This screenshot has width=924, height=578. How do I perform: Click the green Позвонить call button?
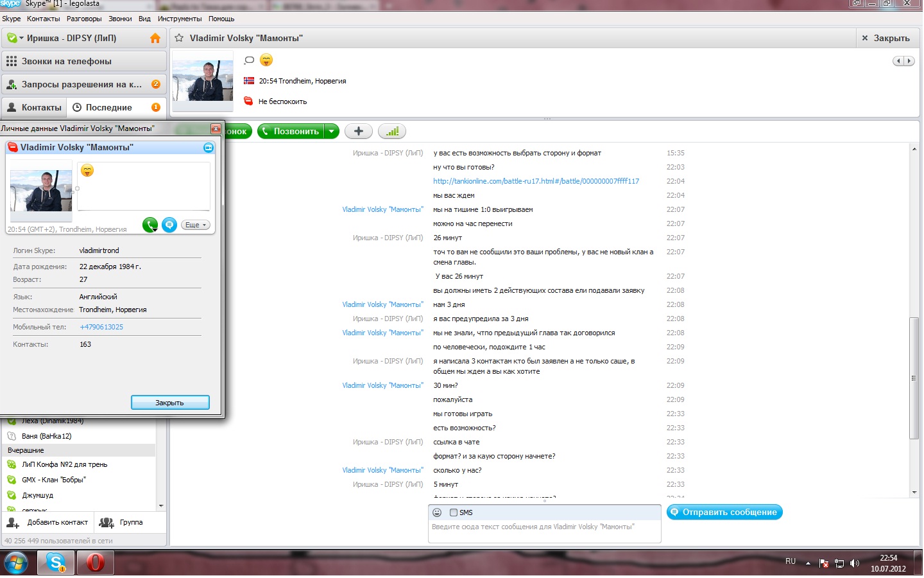click(291, 131)
